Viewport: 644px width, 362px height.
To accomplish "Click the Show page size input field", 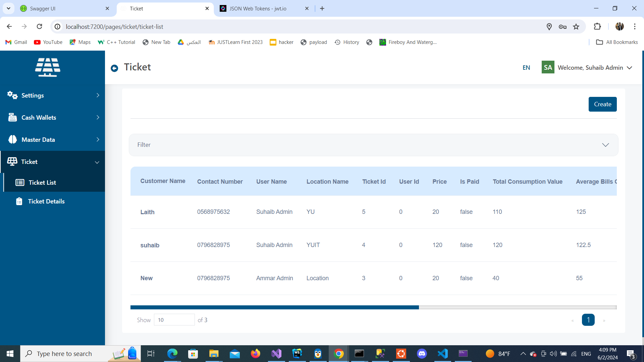I will (x=174, y=320).
